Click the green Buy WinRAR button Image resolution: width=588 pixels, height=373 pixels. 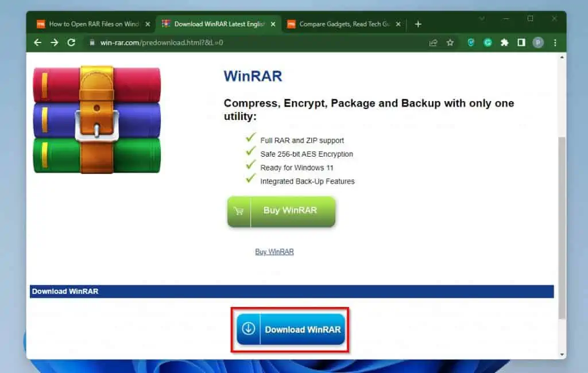281,211
